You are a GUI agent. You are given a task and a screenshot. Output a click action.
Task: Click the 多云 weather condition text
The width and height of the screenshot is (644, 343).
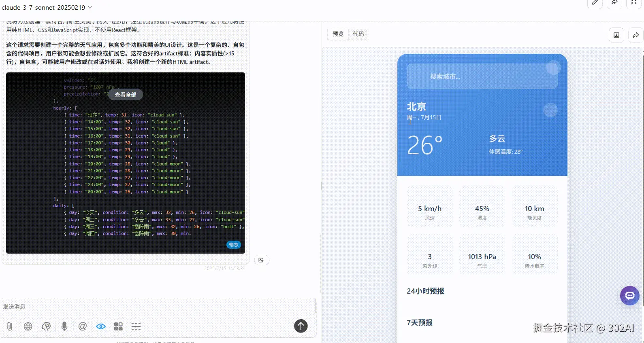point(497,139)
